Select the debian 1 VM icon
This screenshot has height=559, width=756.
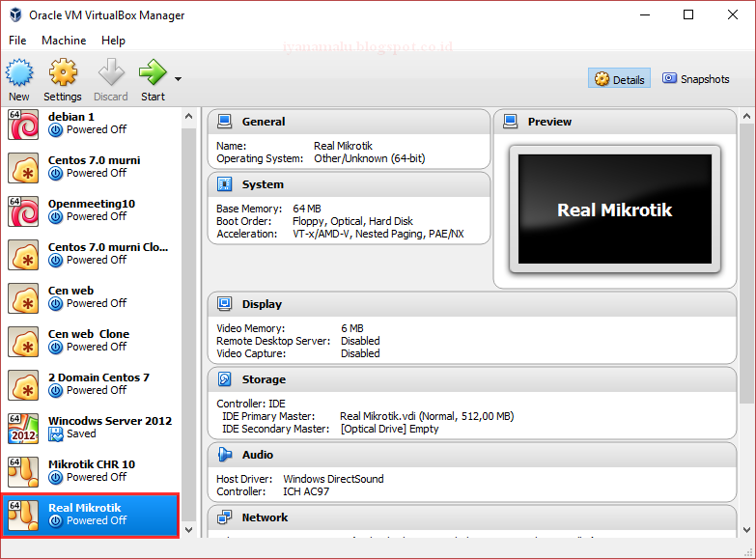click(x=23, y=124)
